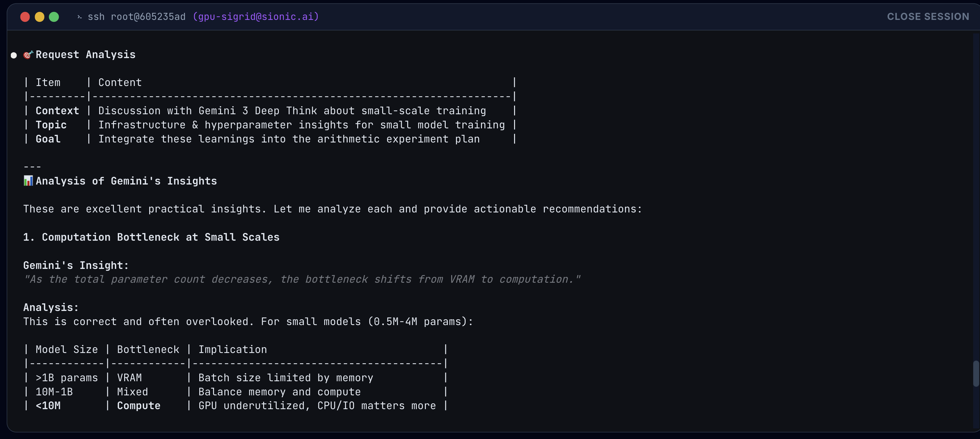This screenshot has height=439, width=980.
Task: Click the yellow minimize window button
Action: coord(39,17)
